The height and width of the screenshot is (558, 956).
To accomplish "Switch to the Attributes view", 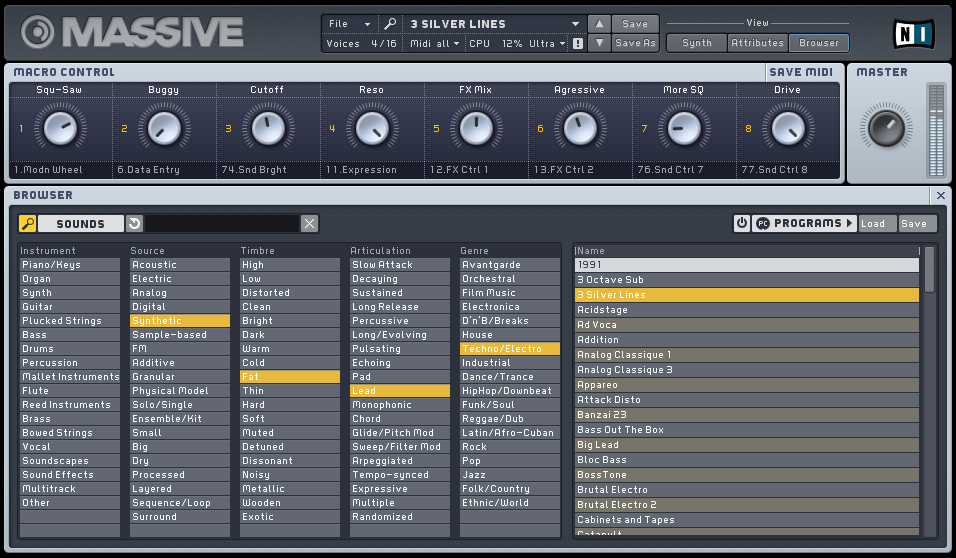I will click(757, 43).
